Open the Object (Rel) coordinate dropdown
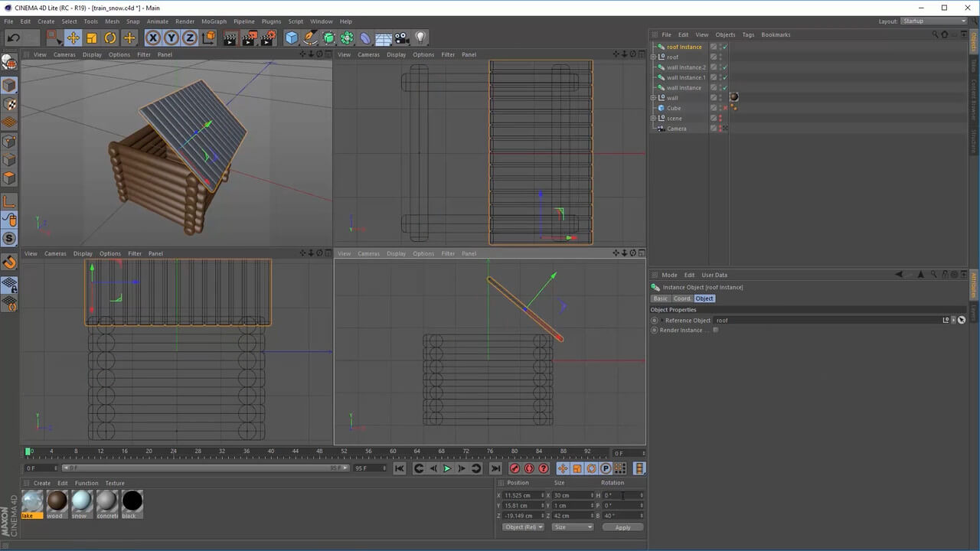This screenshot has width=980, height=551. click(524, 527)
